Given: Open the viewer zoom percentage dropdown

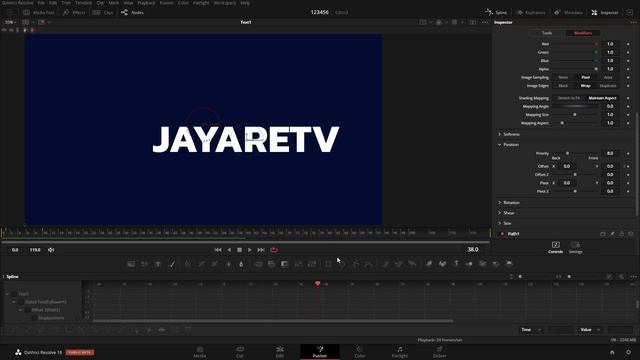Looking at the screenshot, I should (10, 22).
